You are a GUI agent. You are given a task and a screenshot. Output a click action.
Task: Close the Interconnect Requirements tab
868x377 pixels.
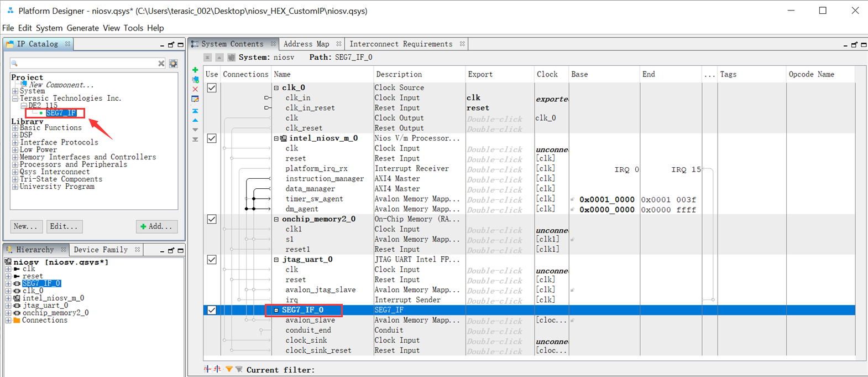click(x=462, y=44)
